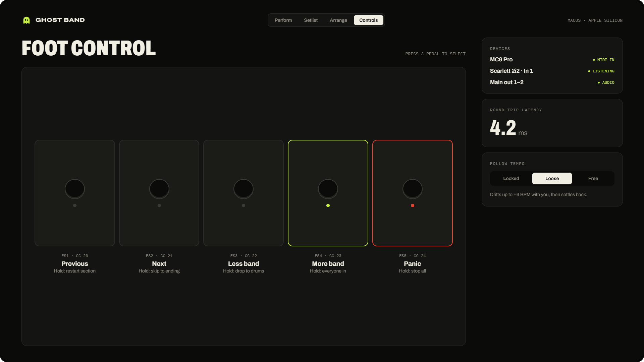Select the FS4 More band pedal card

pos(328,193)
